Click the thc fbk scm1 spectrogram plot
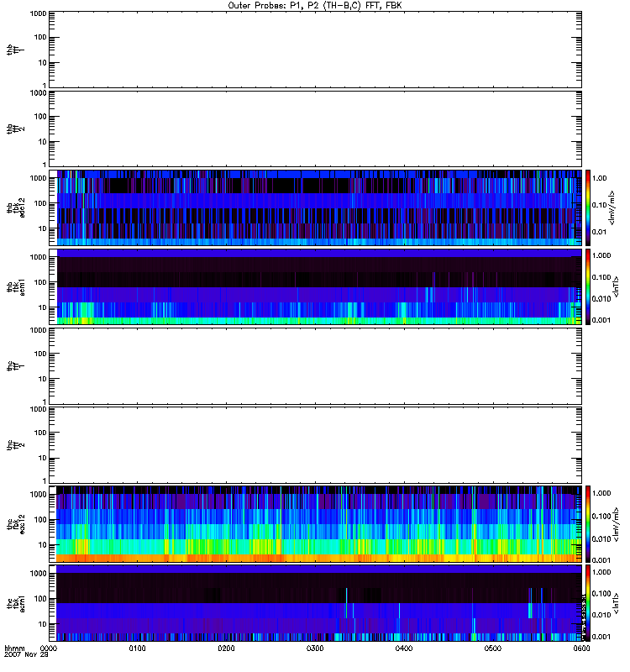 coord(315,603)
